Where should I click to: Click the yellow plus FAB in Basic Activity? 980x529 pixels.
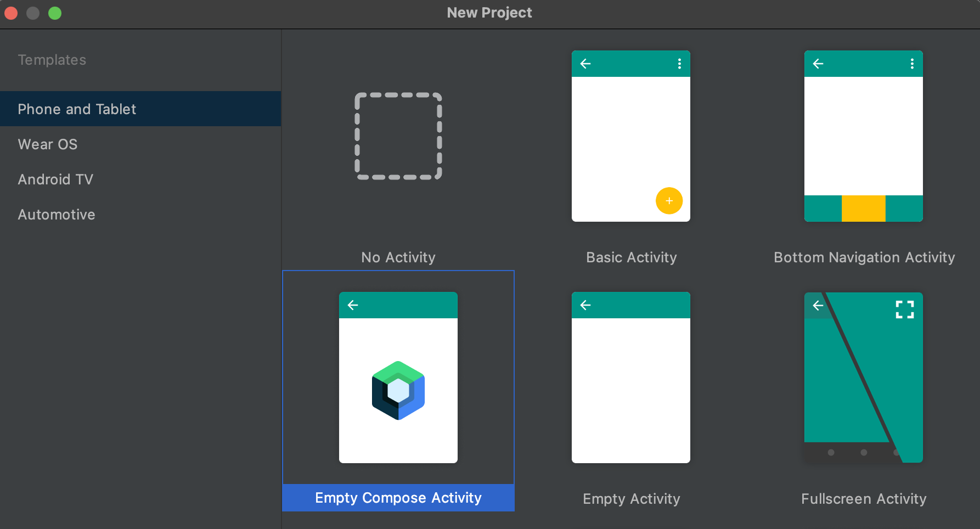pos(669,201)
